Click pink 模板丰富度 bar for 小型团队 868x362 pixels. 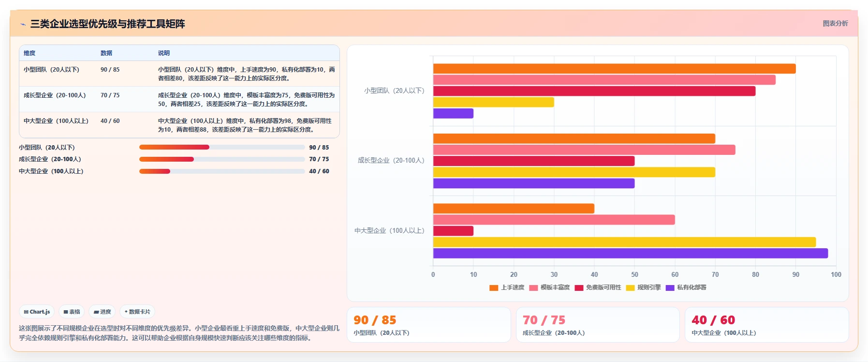(604, 80)
